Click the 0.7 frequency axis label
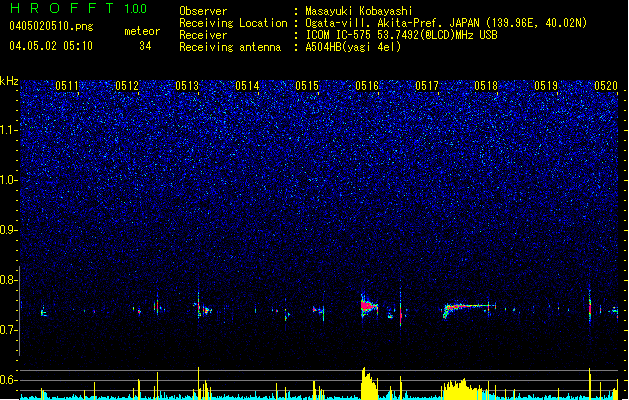 [9, 330]
